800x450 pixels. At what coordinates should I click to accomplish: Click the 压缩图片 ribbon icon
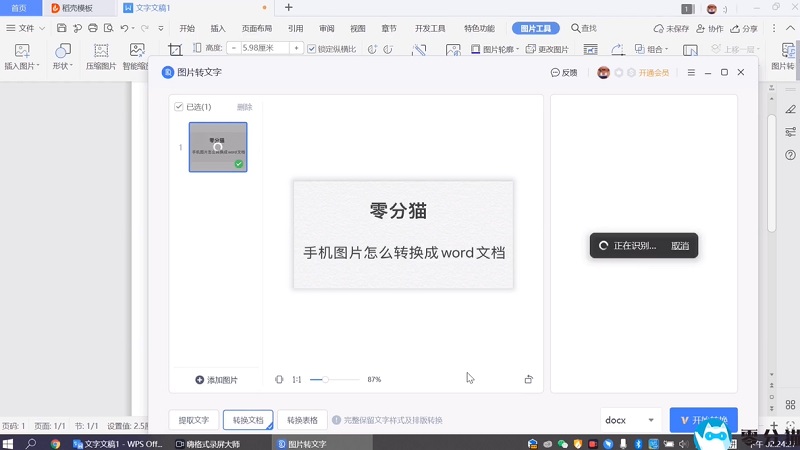click(100, 50)
